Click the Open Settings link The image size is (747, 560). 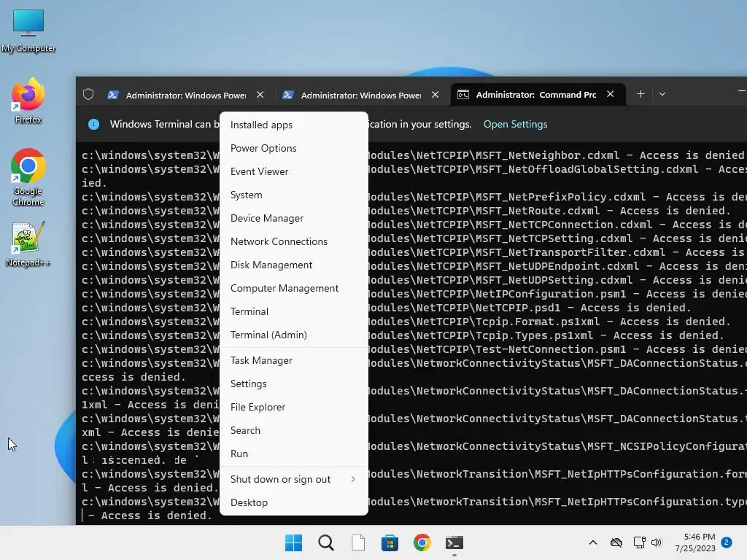[515, 124]
